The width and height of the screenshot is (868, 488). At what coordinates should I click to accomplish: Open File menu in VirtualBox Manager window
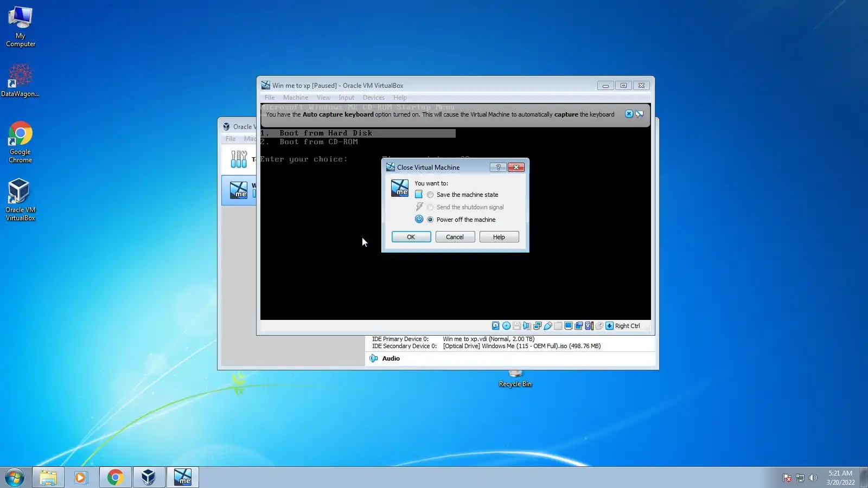click(231, 139)
